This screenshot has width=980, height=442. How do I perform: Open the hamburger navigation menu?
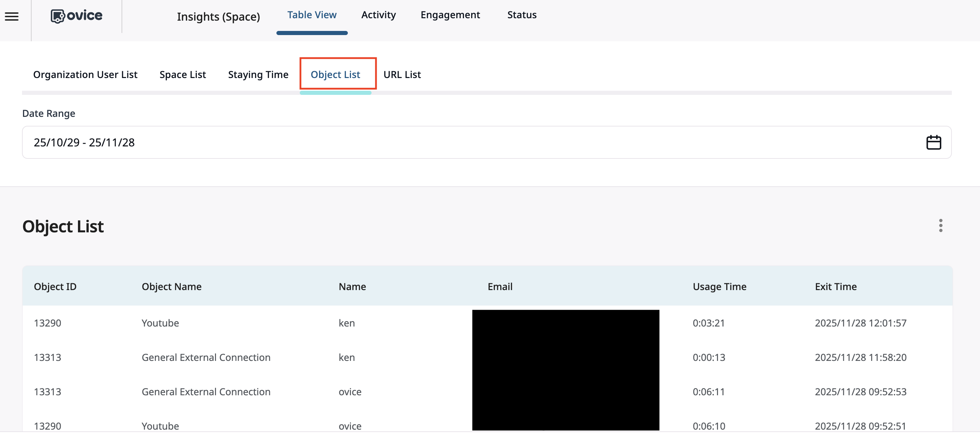12,16
